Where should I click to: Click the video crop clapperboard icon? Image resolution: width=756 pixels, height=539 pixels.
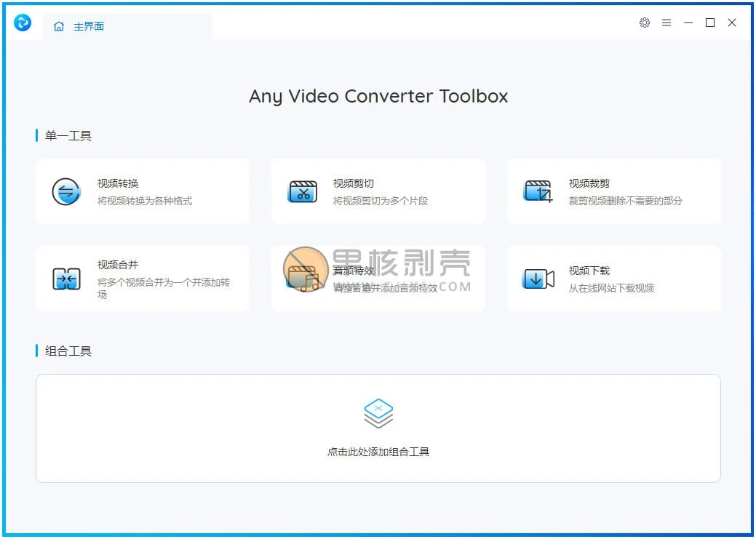(538, 191)
